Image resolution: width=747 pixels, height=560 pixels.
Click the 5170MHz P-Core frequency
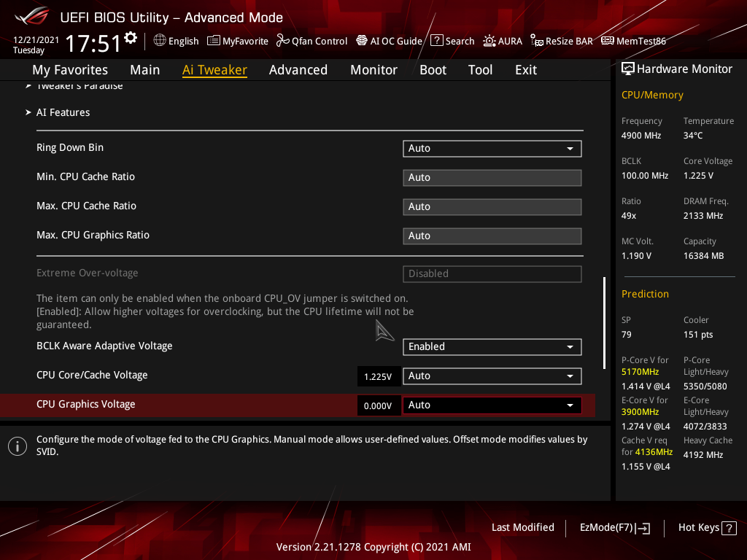click(640, 372)
